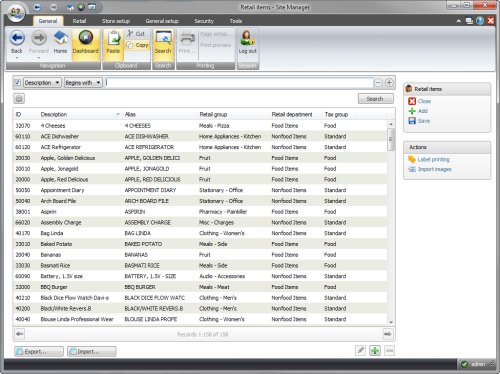Click the Cut ribbon button

click(x=137, y=34)
